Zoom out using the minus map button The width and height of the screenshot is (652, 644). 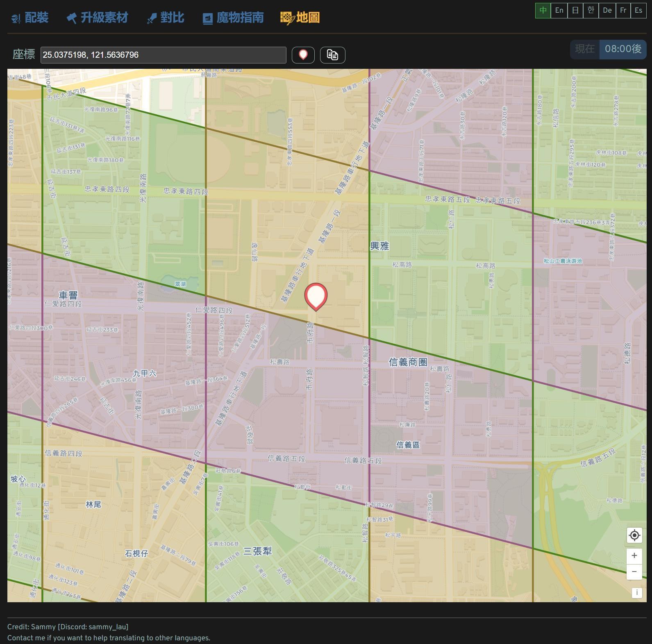634,571
